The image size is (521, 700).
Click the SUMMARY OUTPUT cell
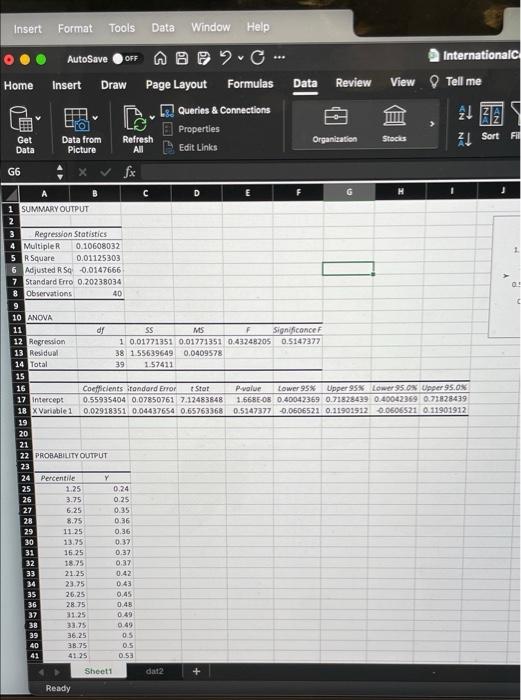[x=55, y=209]
